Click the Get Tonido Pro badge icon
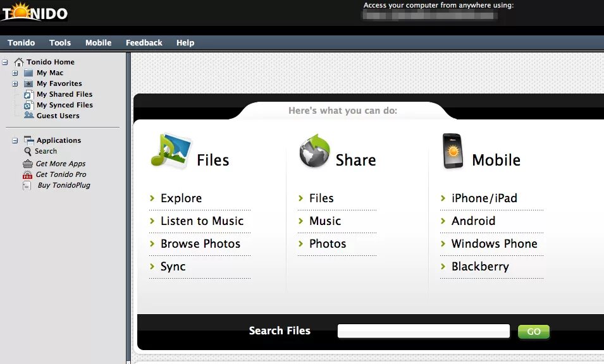Screen dimensions: 604x364 click(x=28, y=174)
